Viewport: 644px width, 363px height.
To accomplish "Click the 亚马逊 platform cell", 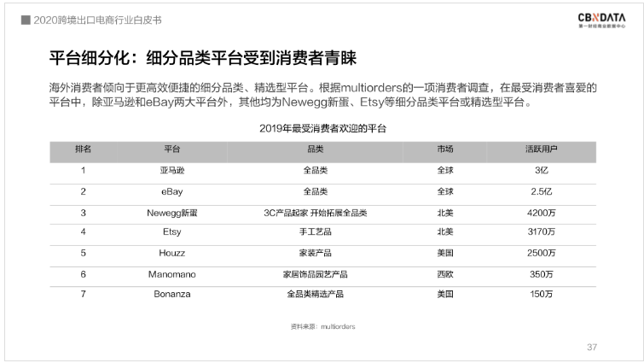I will [171, 170].
